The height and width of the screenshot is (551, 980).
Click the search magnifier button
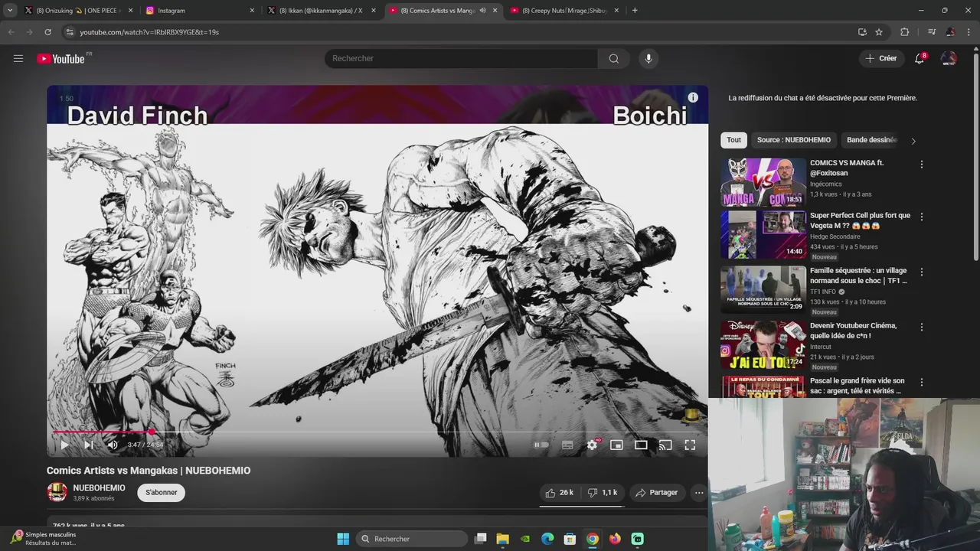pyautogui.click(x=614, y=58)
